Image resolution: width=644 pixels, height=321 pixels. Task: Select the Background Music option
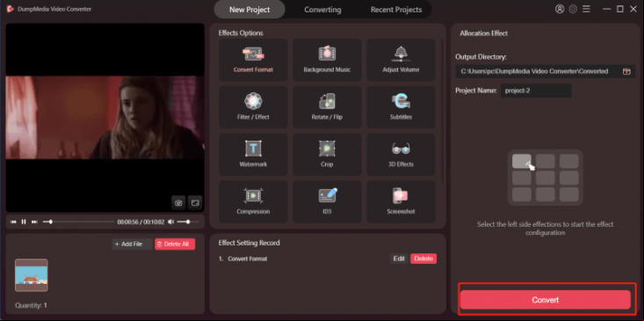pos(327,60)
